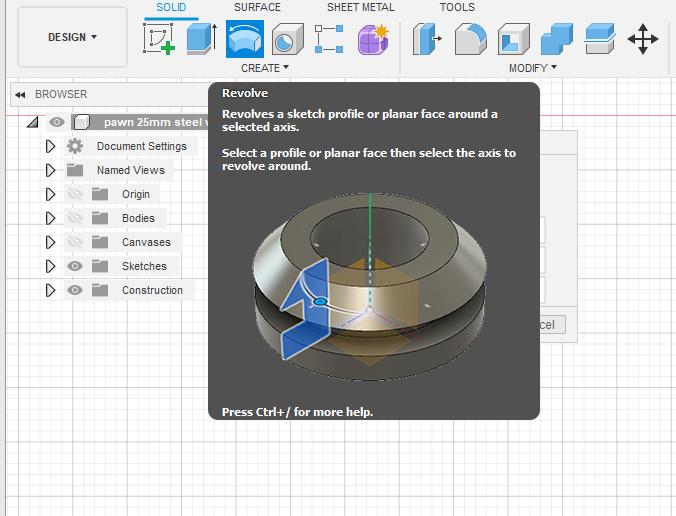This screenshot has width=676, height=516.
Task: Select the Fillet tool
Action: coord(470,39)
